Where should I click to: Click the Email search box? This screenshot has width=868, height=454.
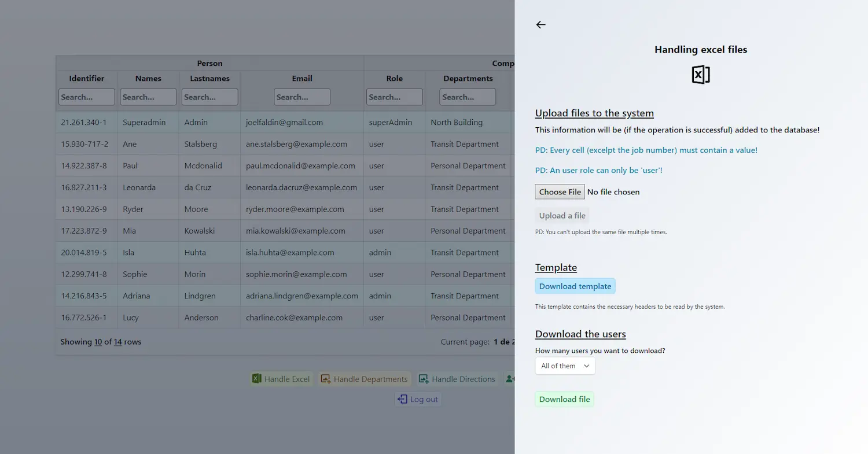click(301, 97)
